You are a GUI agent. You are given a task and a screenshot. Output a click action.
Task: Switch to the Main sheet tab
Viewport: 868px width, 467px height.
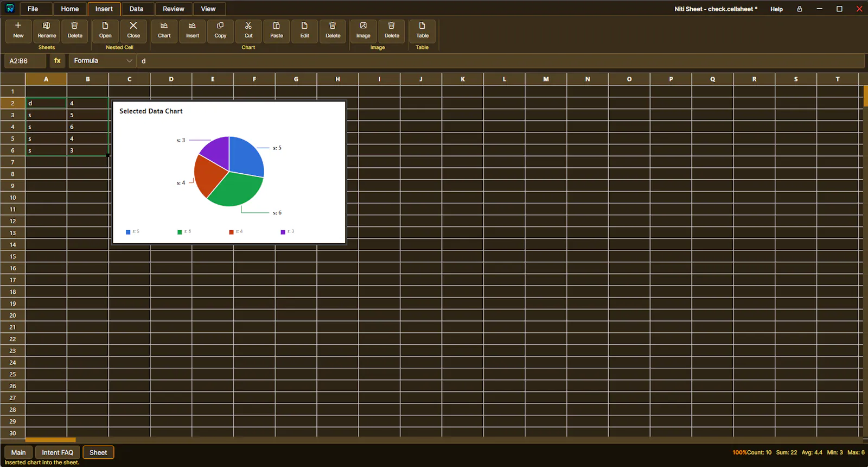point(18,452)
